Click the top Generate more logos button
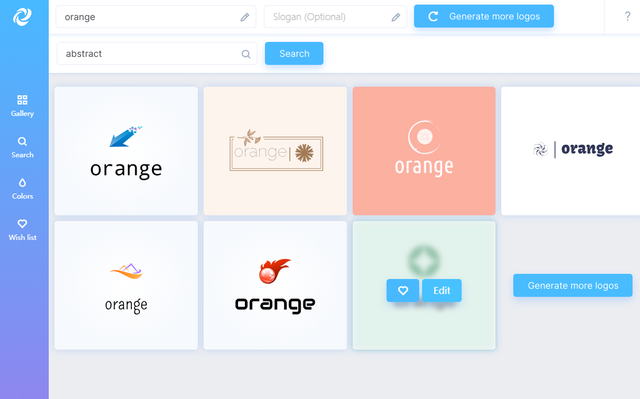640x399 pixels. (484, 16)
